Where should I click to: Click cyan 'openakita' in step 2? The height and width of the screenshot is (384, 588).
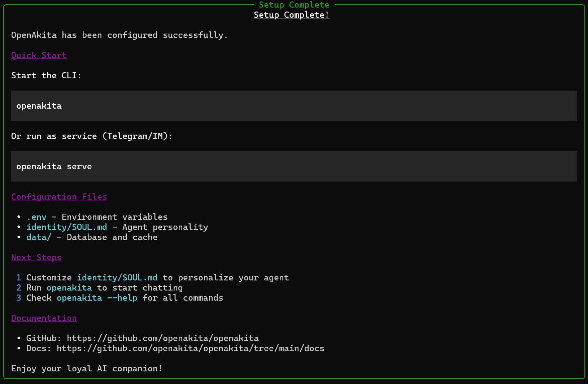(x=69, y=288)
